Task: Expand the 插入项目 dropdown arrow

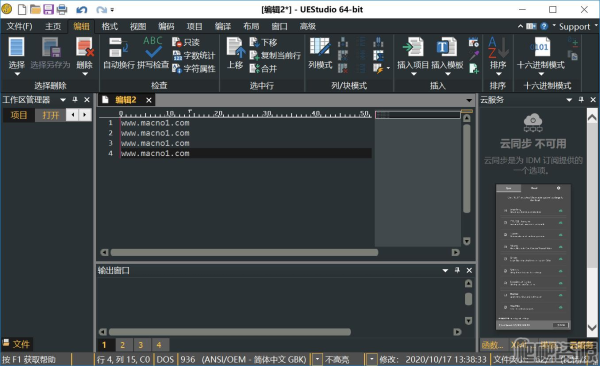Action: (413, 74)
